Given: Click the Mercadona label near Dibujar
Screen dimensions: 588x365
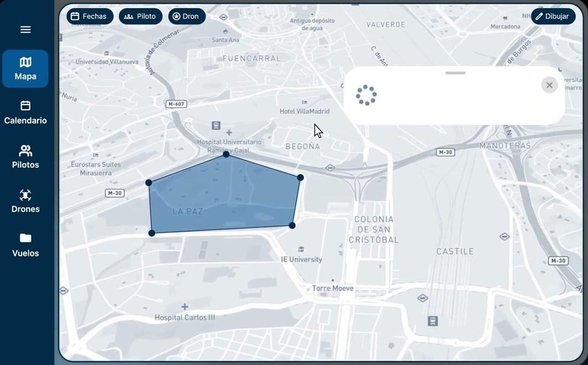Looking at the screenshot, I should pos(505,27).
